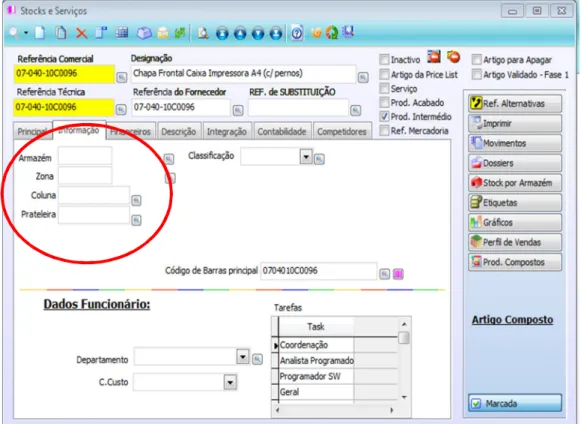This screenshot has height=424, width=581.
Task: Click lookup icon beside Referência Comercial
Action: [x=122, y=77]
